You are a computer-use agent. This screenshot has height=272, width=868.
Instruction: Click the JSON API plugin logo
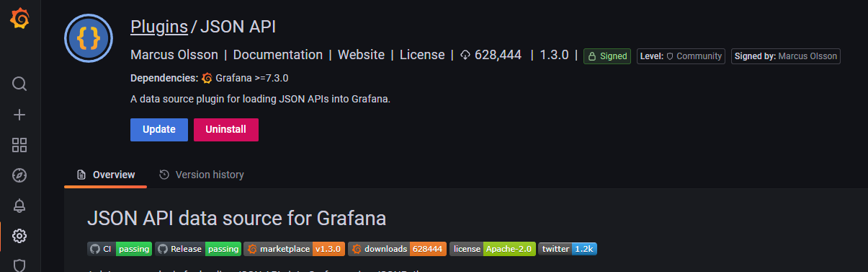click(x=88, y=38)
